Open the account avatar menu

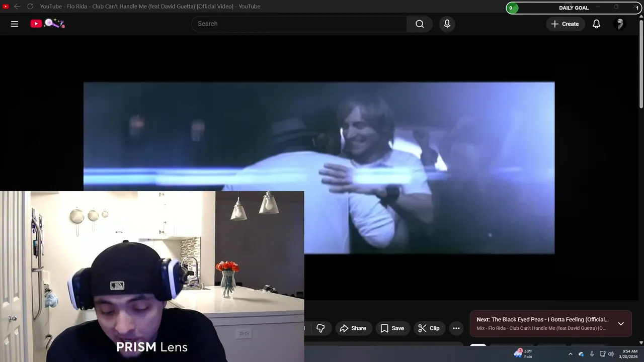(620, 24)
